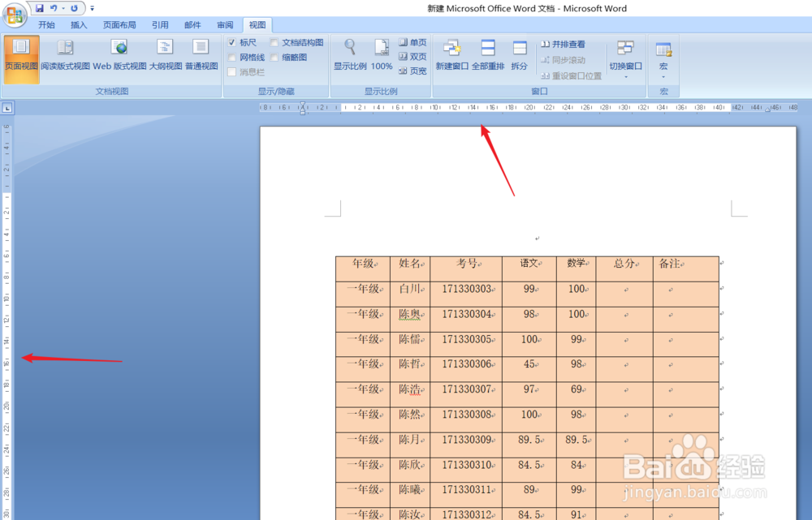The height and width of the screenshot is (520, 812).
Task: Open the 页面布局 tab
Action: [119, 25]
